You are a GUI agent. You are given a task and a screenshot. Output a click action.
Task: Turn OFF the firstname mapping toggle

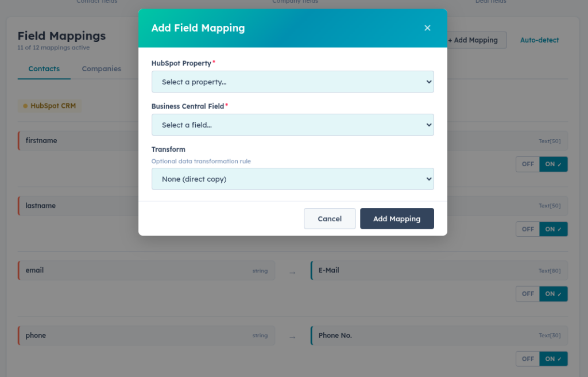coord(528,164)
